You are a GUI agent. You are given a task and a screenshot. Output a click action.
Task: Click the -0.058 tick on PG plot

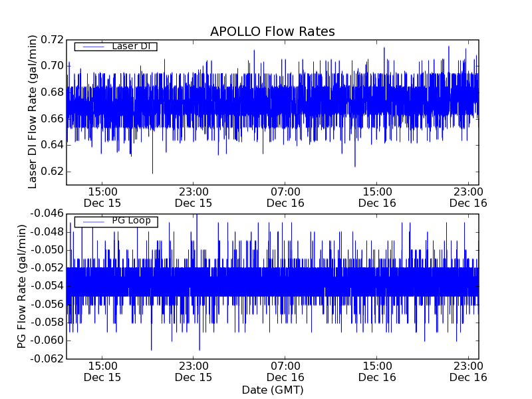tap(47, 323)
